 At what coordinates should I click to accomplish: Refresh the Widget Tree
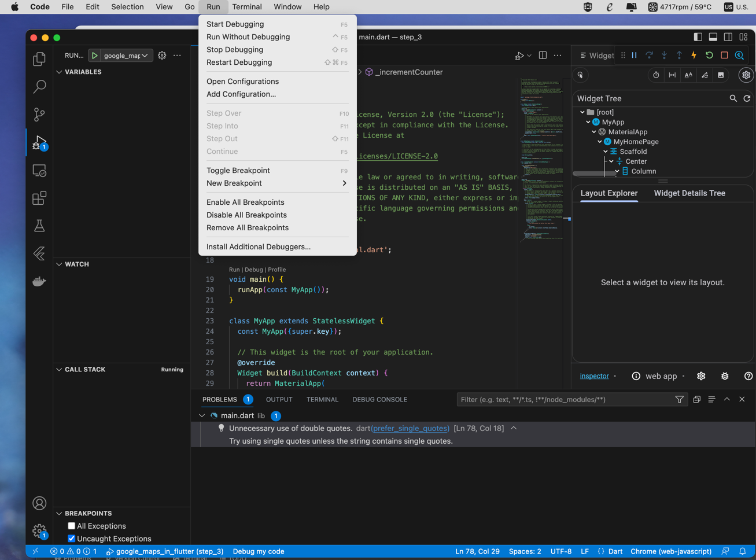click(x=747, y=98)
